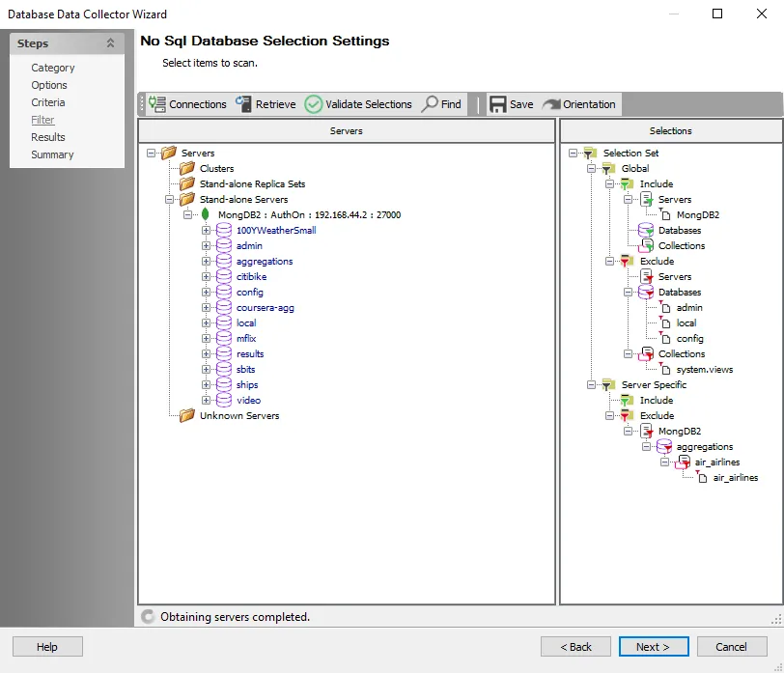Screen dimensions: 784x673
Task: Click the Help button
Action: 47,647
